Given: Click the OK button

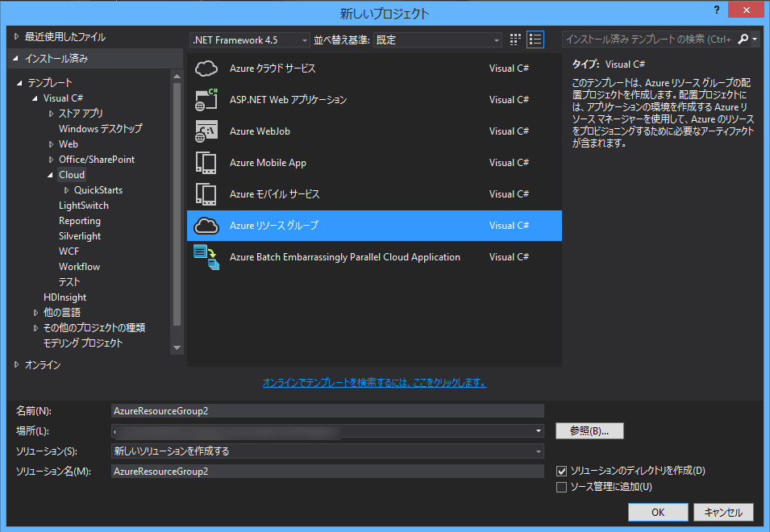Looking at the screenshot, I should (x=658, y=513).
